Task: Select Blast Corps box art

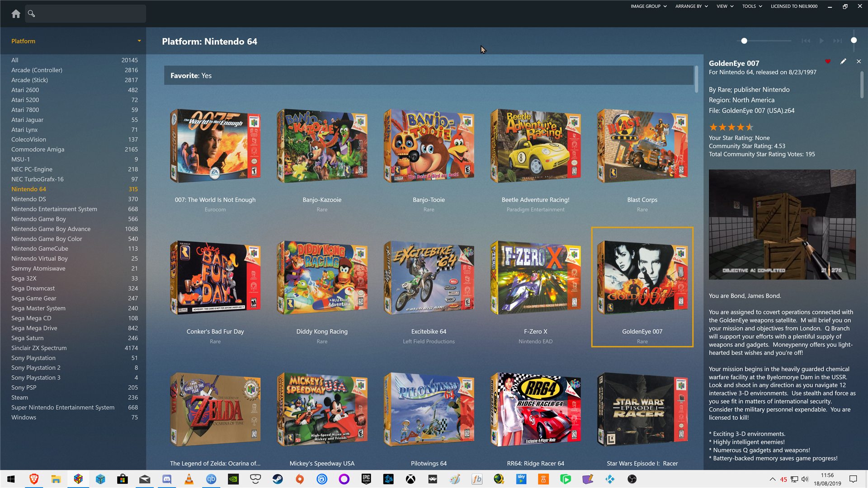Action: [x=642, y=145]
